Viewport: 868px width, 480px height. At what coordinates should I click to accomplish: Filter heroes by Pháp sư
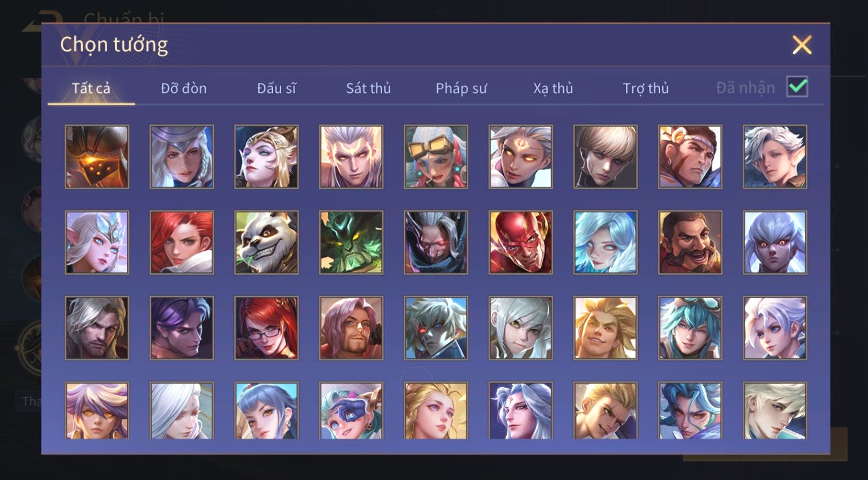click(x=461, y=88)
